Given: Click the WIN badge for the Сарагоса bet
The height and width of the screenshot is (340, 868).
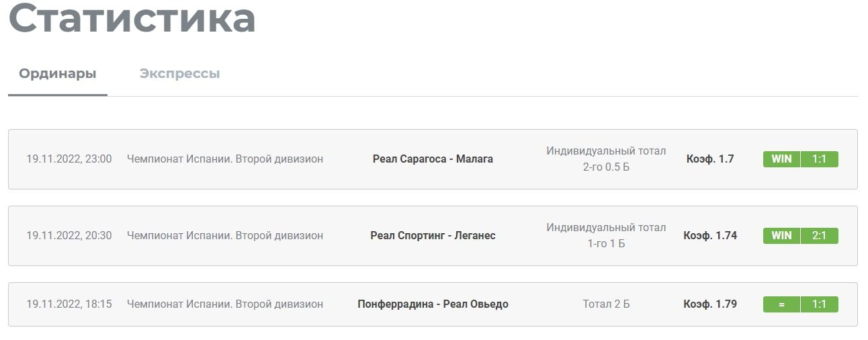Looking at the screenshot, I should [781, 159].
